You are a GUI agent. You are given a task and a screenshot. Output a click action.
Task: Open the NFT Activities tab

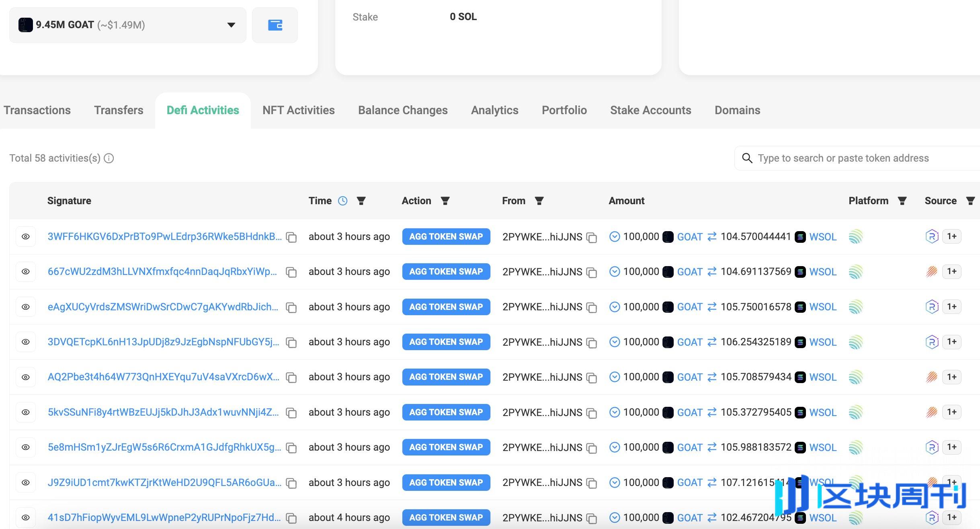click(299, 110)
